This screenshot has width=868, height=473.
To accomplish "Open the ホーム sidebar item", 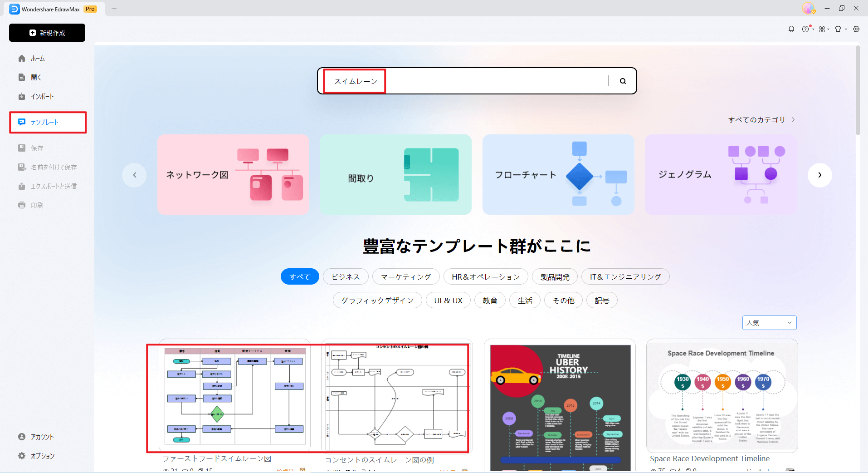I will point(38,59).
